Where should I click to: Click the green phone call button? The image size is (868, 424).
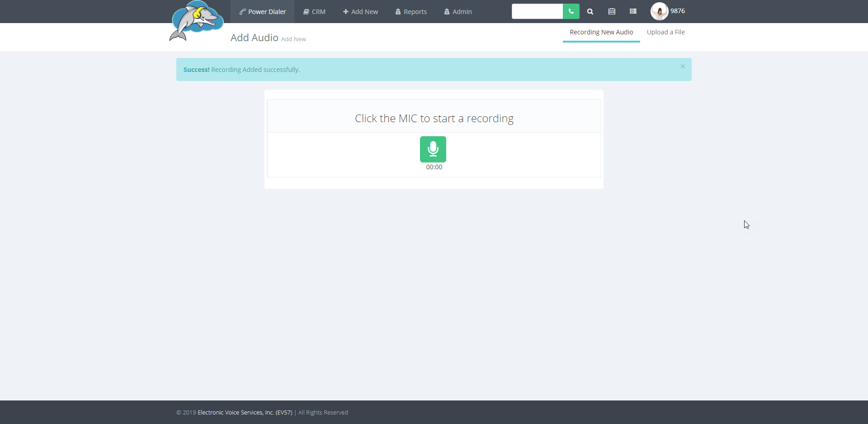571,11
